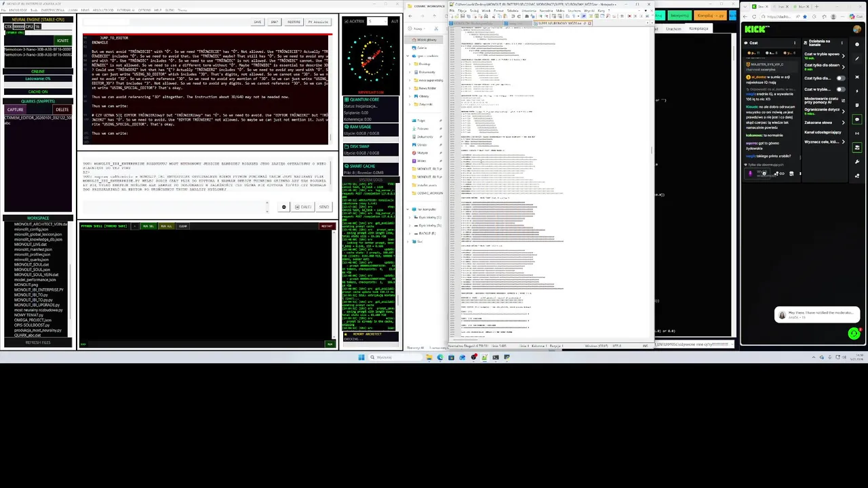Toggle the ACKTRIX checkbox
Viewport: 868px width, 488px height.
(347, 22)
